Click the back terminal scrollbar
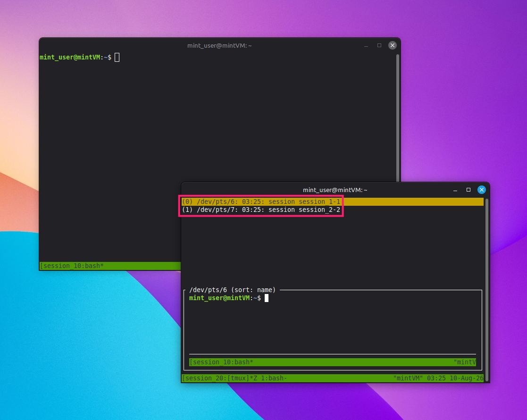527x420 pixels. 398,118
